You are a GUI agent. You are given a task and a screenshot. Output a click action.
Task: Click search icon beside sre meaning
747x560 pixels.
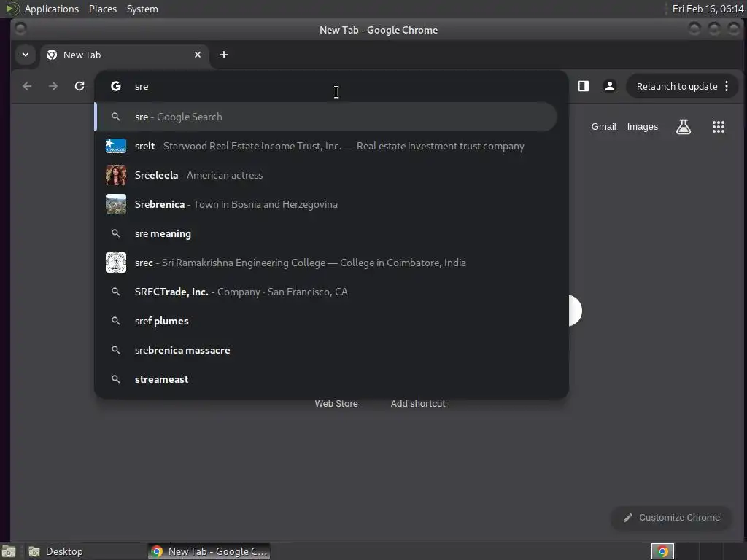[x=116, y=233]
